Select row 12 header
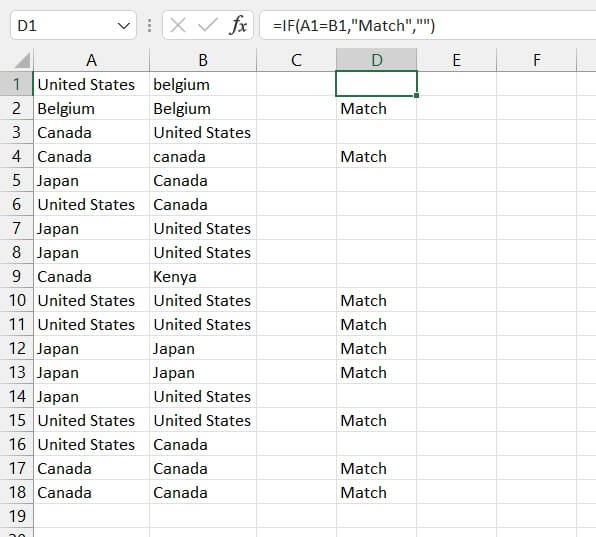 16,348
